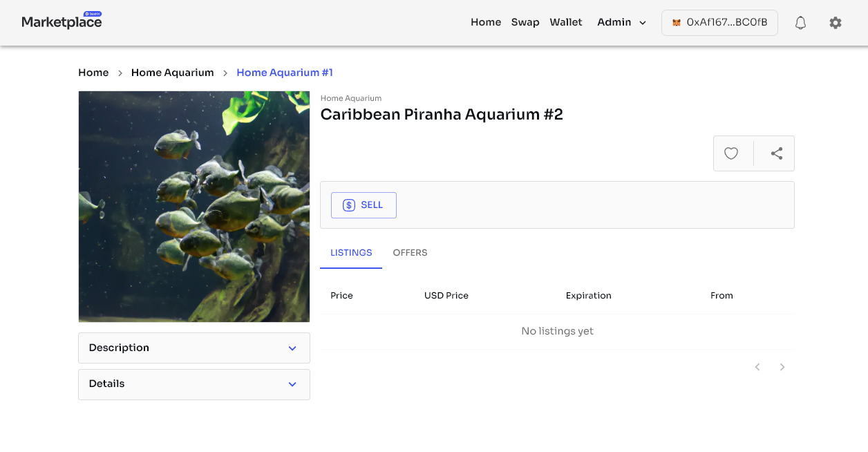Image resolution: width=868 pixels, height=452 pixels.
Task: Click Home in the top navigation
Action: pyautogui.click(x=486, y=22)
